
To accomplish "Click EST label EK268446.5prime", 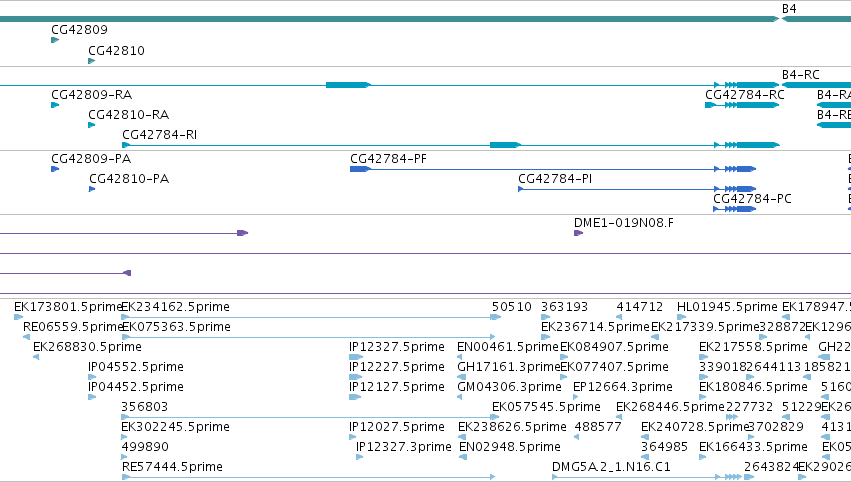I will coord(670,407).
